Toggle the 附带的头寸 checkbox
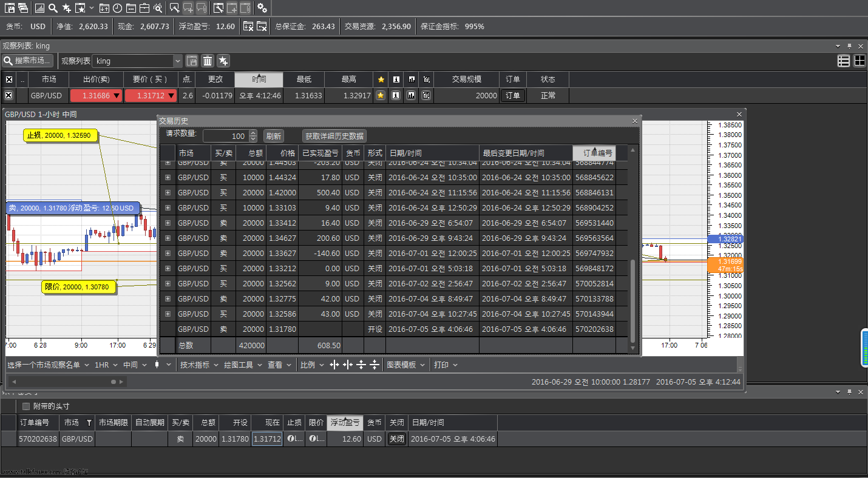The width and height of the screenshot is (868, 478). pos(25,406)
